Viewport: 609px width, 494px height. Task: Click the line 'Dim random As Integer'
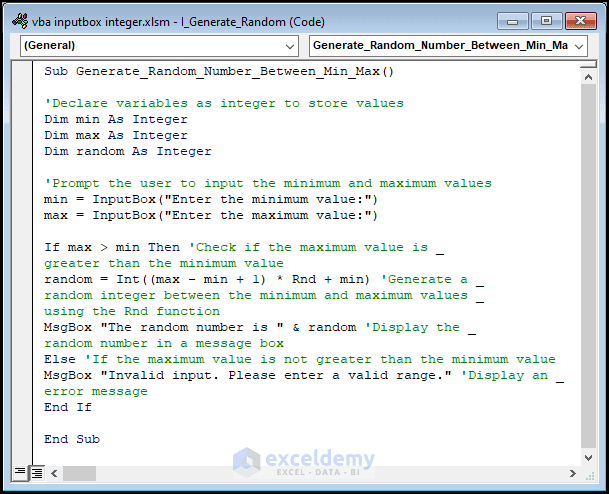point(128,151)
